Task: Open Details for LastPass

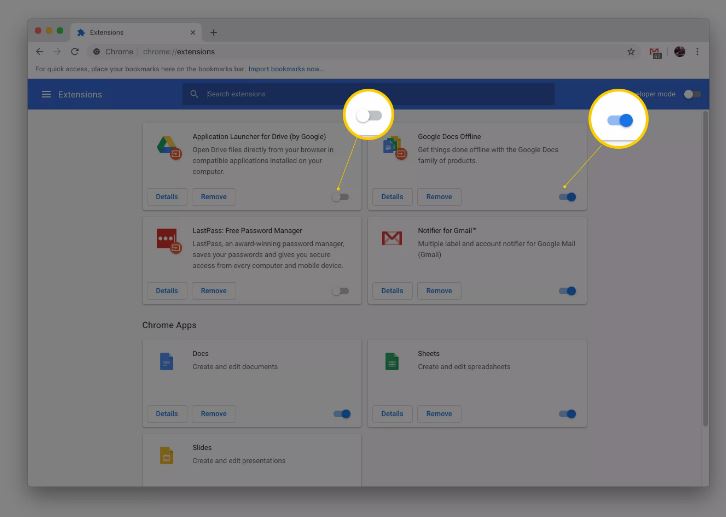Action: pyautogui.click(x=167, y=291)
